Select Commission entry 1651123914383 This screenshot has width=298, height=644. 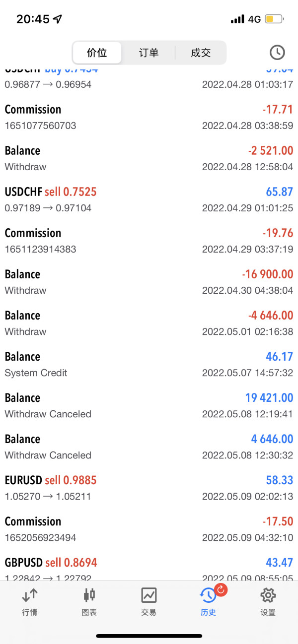point(149,240)
